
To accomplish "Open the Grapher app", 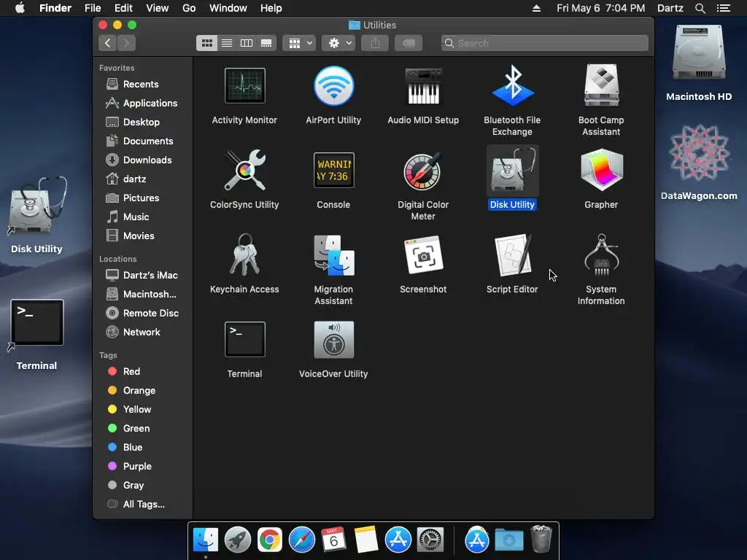I will (x=601, y=171).
